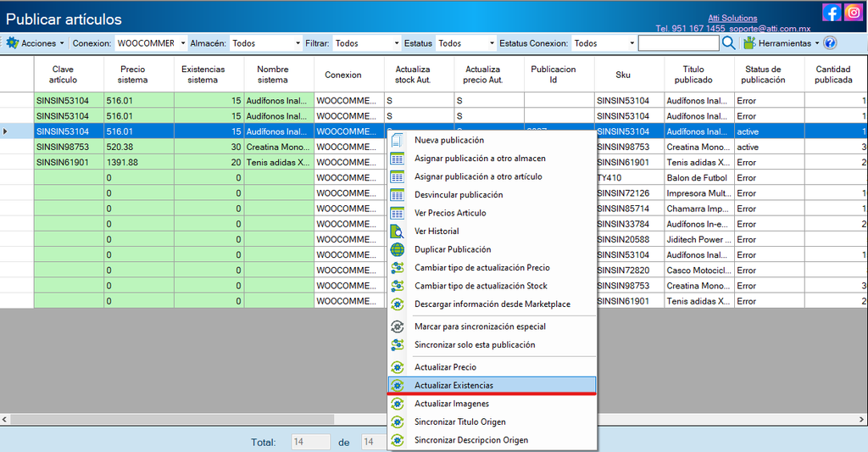The width and height of the screenshot is (868, 452).
Task: Click the search text input field
Action: (679, 43)
